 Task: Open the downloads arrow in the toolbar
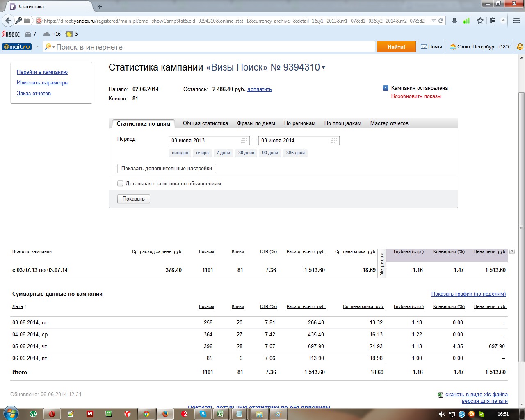(454, 21)
